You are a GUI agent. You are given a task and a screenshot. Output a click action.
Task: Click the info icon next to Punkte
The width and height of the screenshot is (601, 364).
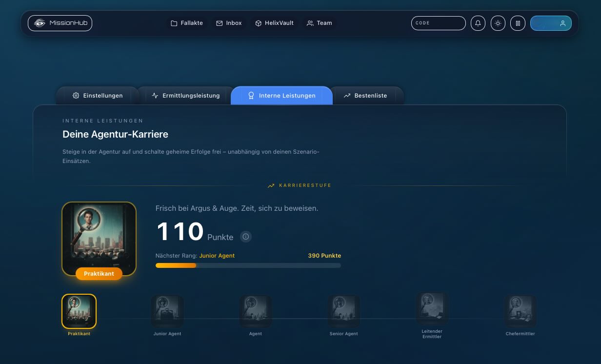pos(246,237)
